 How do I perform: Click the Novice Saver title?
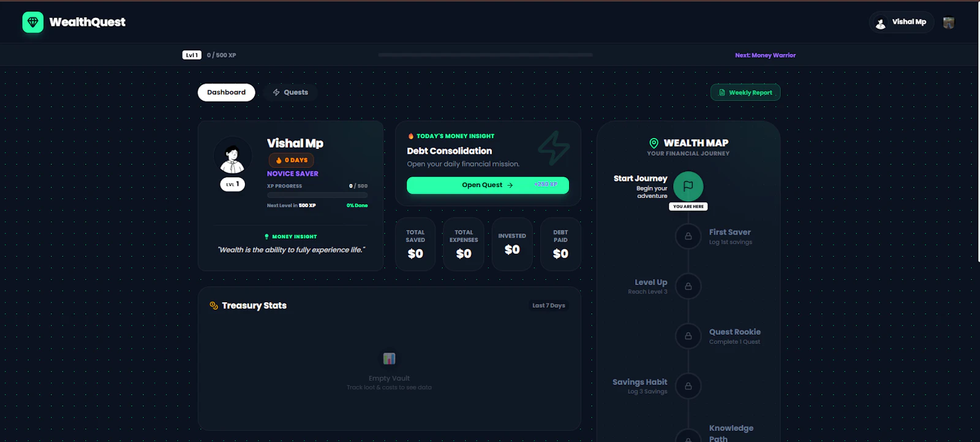(293, 173)
